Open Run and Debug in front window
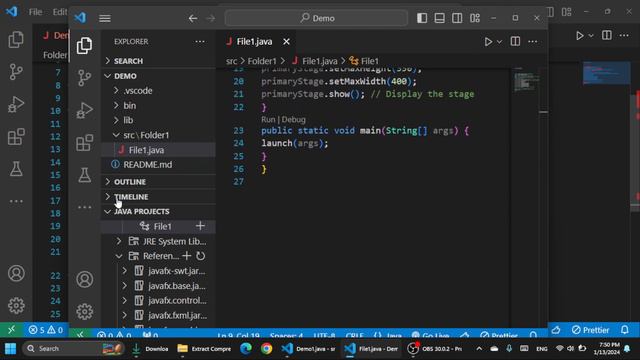This screenshot has width=640, height=360. point(84,110)
